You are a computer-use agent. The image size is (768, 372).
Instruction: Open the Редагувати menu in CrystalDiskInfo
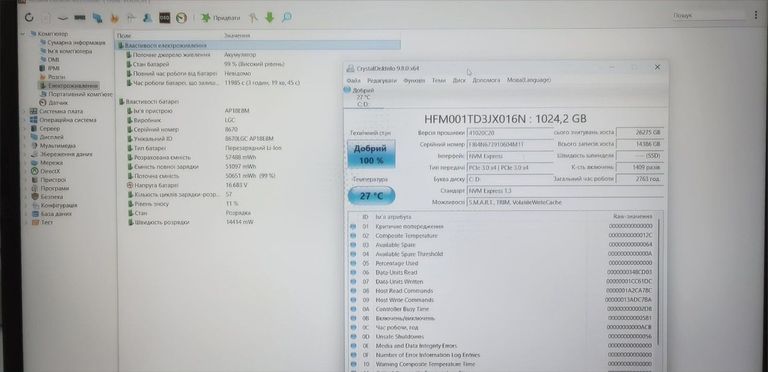pos(382,80)
